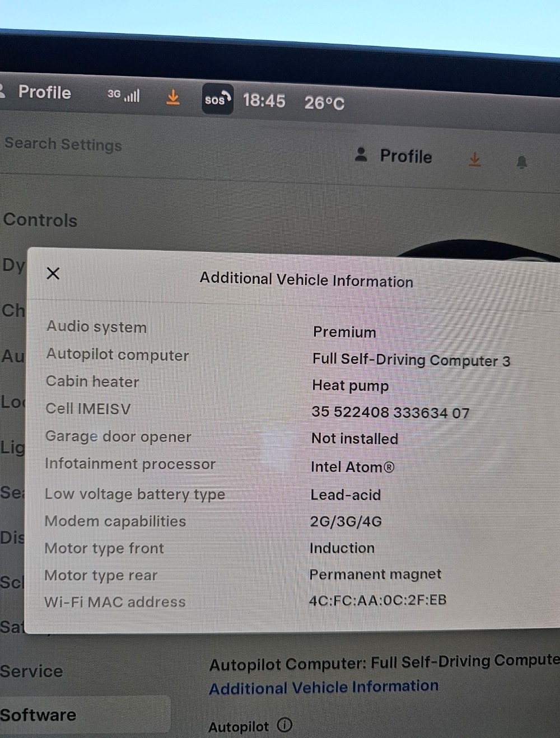The width and height of the screenshot is (560, 738).
Task: Focus the Search Settings field
Action: [63, 144]
